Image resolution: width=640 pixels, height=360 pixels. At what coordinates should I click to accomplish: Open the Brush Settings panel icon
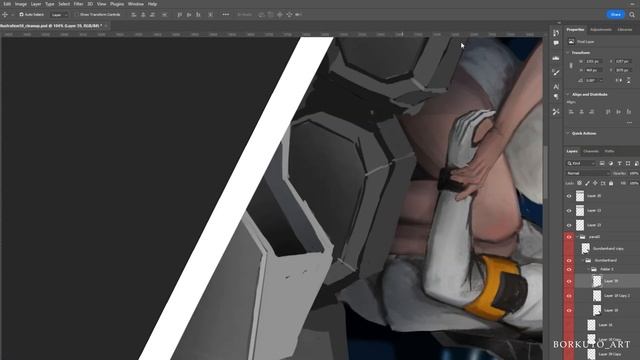pos(556,73)
